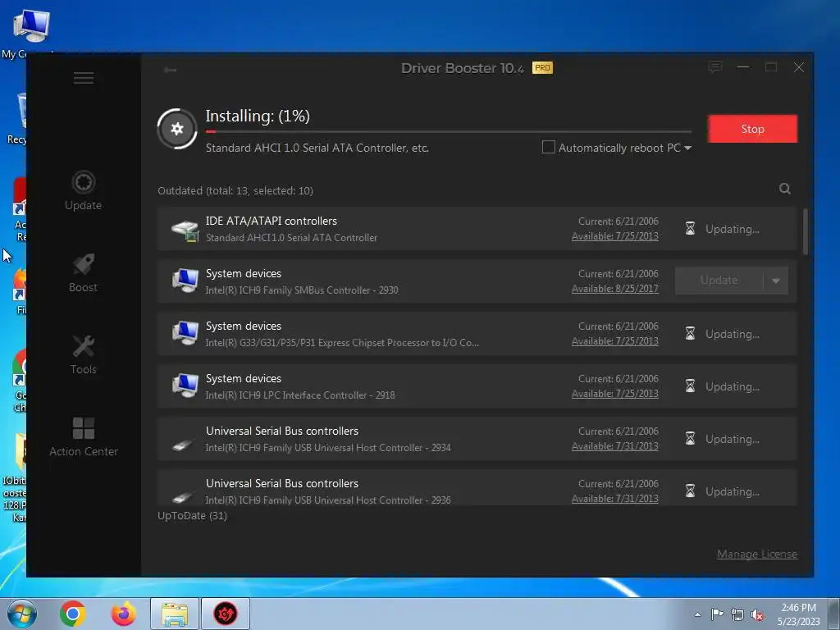This screenshot has width=840, height=630.
Task: Open Windows Explorer from taskbar
Action: click(x=175, y=614)
